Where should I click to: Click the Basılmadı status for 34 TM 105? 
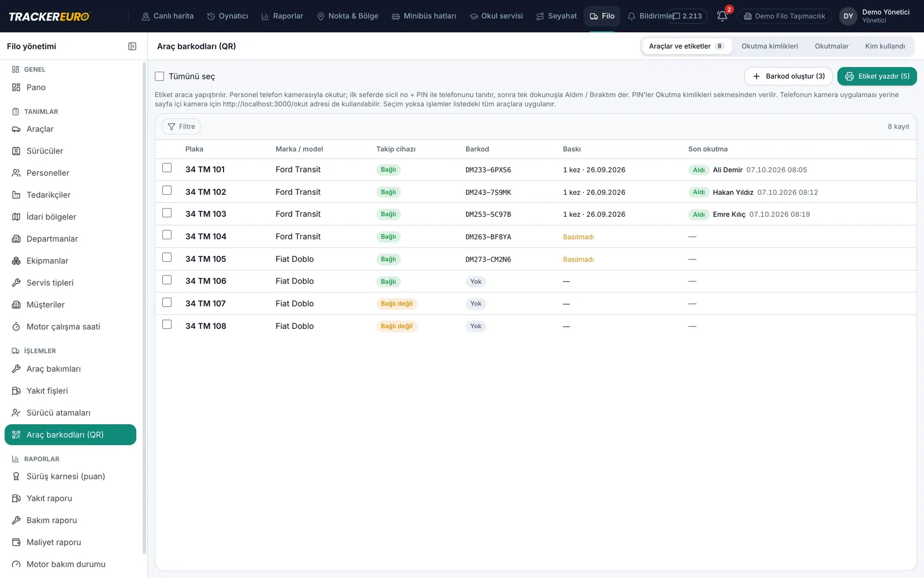[578, 260]
